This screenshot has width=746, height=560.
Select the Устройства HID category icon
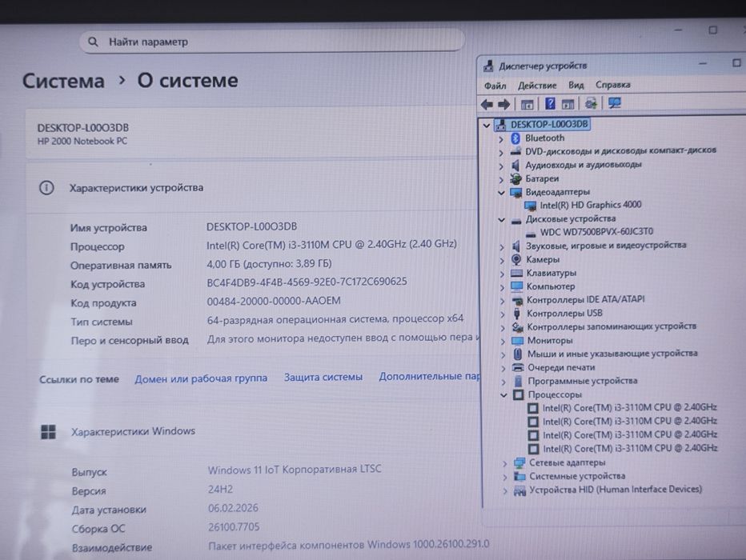pyautogui.click(x=519, y=490)
